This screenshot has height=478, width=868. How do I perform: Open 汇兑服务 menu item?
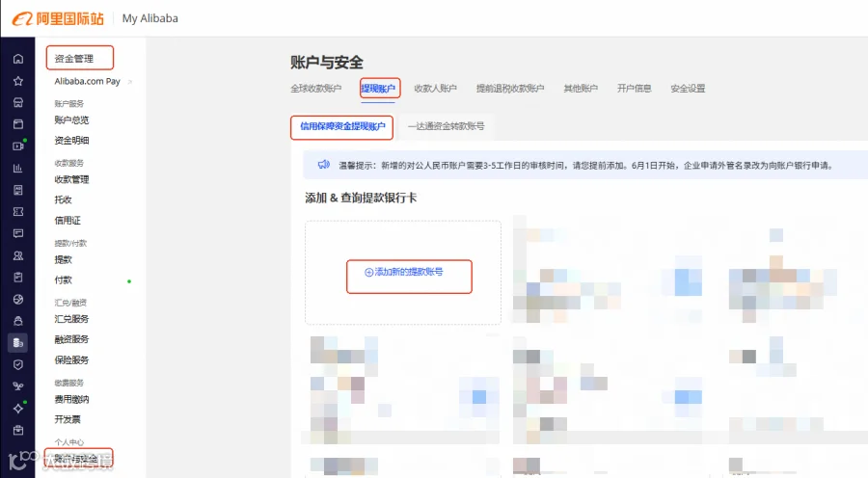[x=71, y=319]
